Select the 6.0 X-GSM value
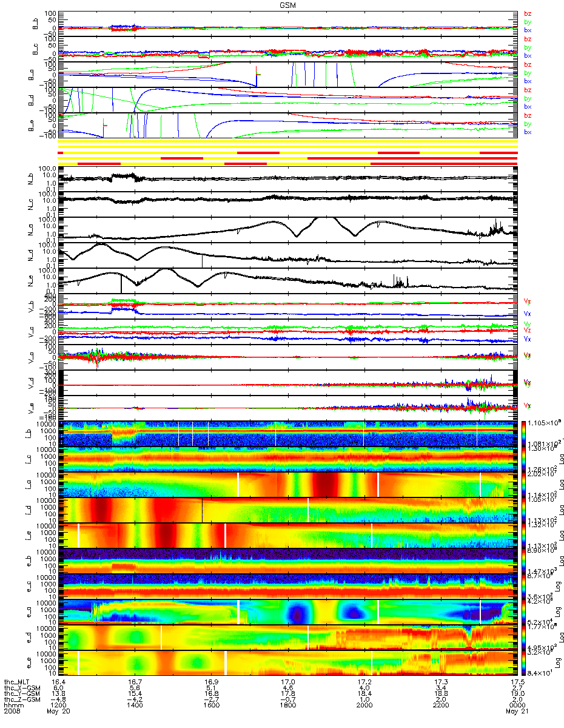 coord(58,689)
